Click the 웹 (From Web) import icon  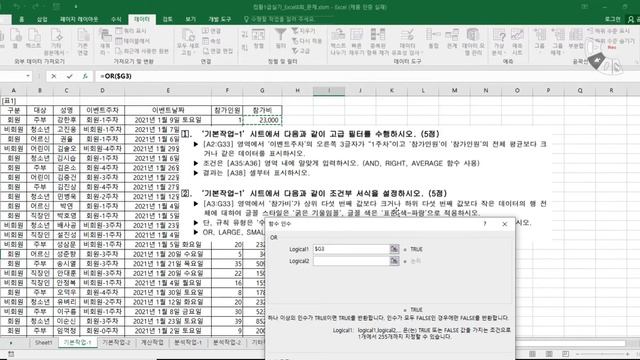tap(16, 39)
